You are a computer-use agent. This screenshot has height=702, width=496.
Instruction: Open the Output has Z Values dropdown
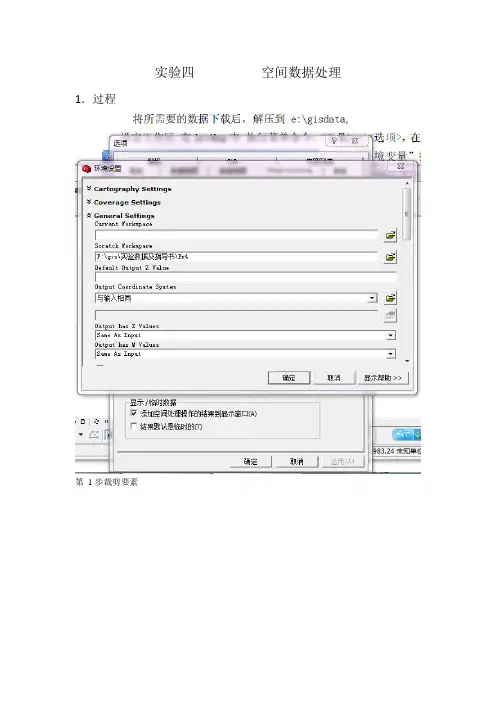[391, 335]
